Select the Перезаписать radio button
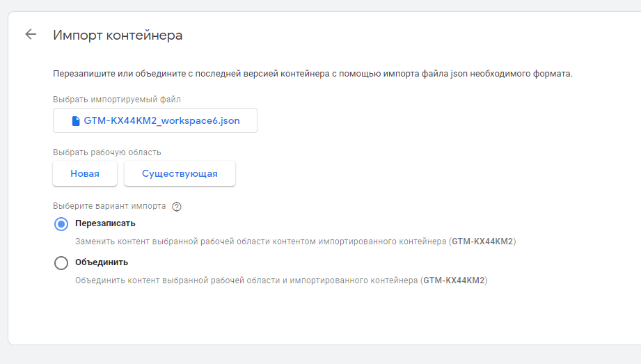The height and width of the screenshot is (364, 641). click(61, 223)
